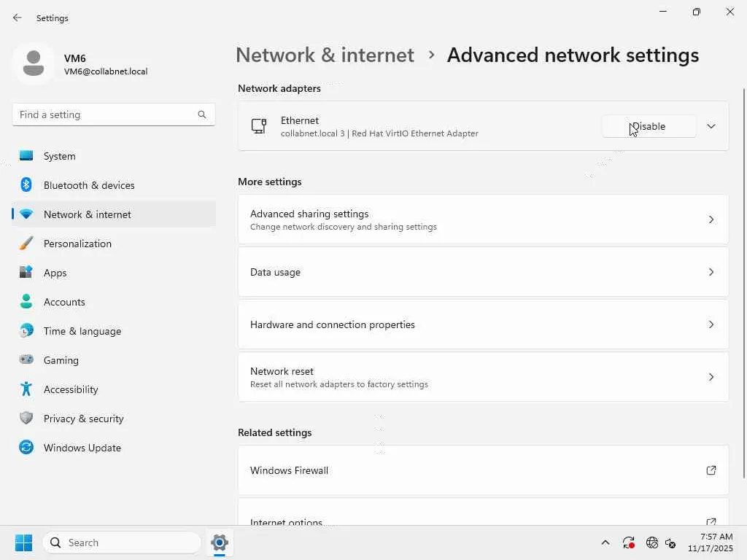Show hidden system tray icons

[x=605, y=542]
